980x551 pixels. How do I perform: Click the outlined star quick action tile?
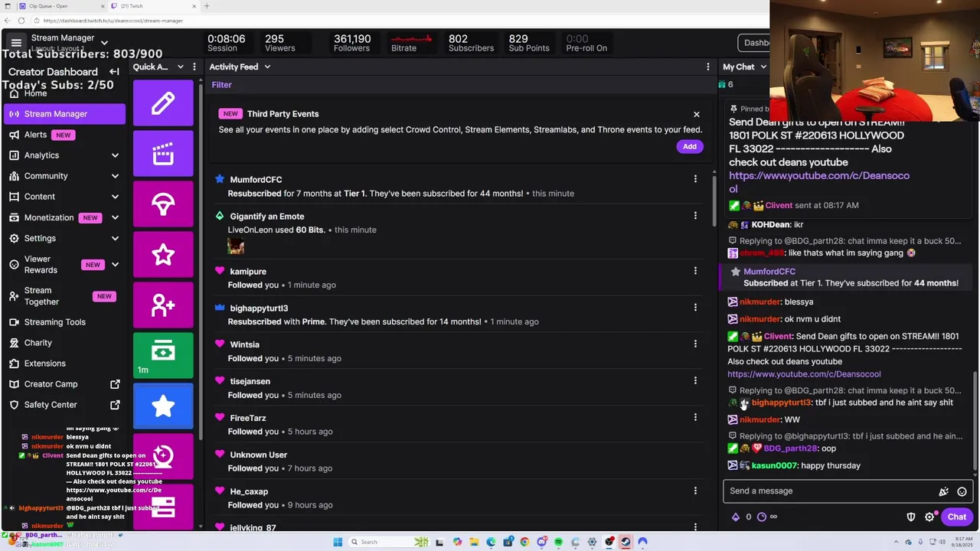[163, 255]
